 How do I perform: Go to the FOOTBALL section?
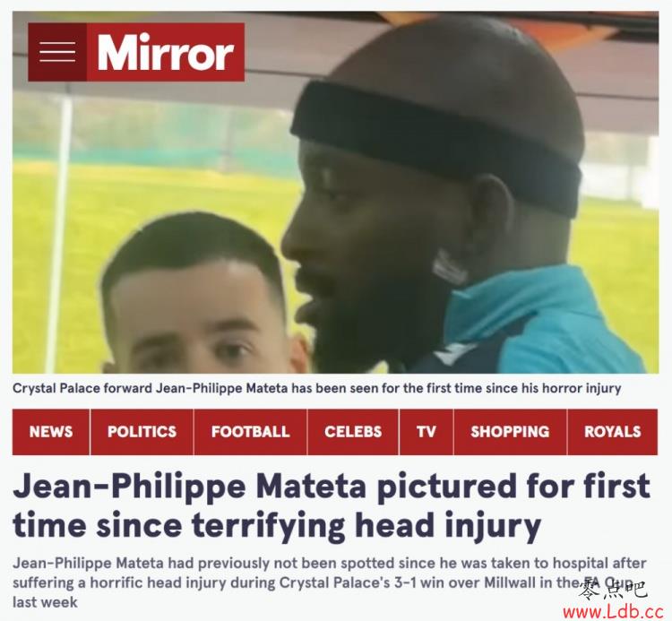[x=250, y=432]
